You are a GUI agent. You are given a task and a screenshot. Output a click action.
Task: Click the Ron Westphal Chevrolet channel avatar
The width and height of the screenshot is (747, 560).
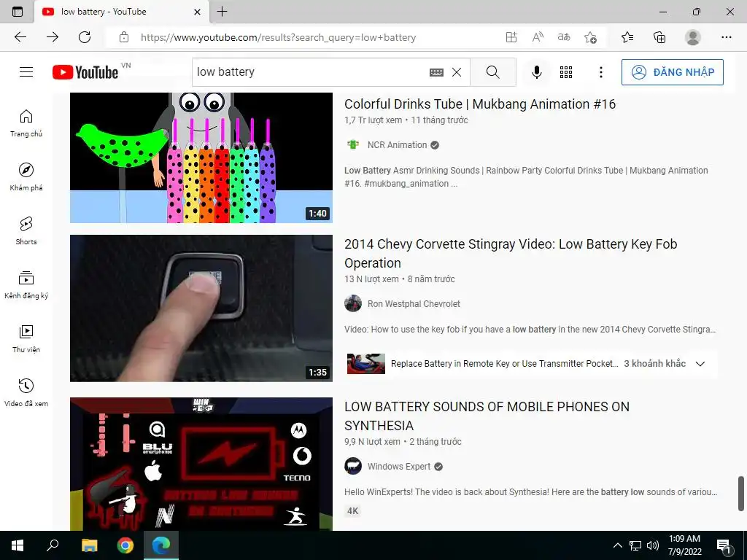click(353, 304)
